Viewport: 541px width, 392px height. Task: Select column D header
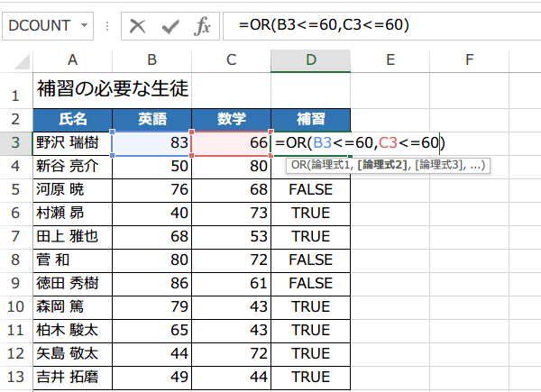coord(310,60)
